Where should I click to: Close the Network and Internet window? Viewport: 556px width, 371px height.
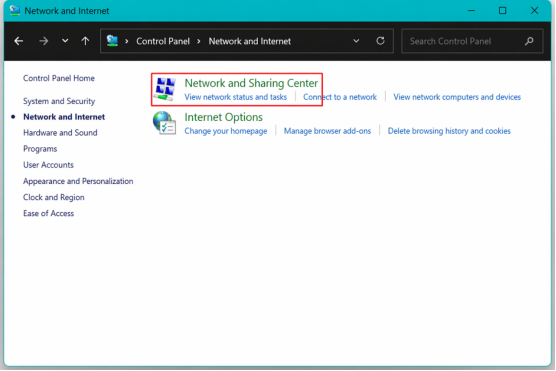coord(534,11)
